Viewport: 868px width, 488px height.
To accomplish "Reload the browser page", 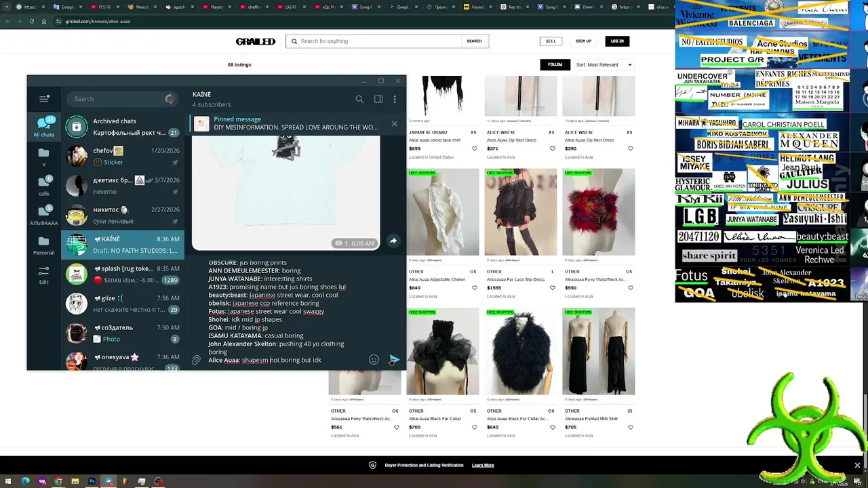I will pyautogui.click(x=31, y=22).
